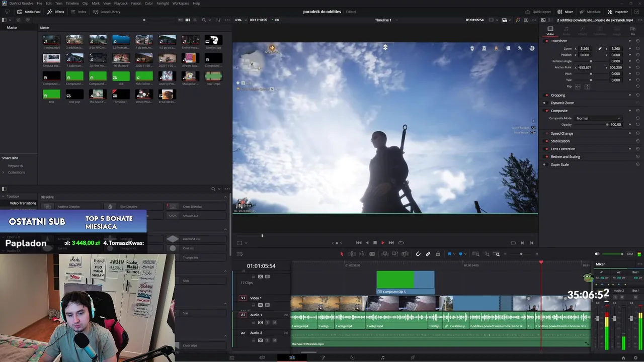Toggle the Inspector panel button
Screen dimensions: 644x362
point(617,12)
